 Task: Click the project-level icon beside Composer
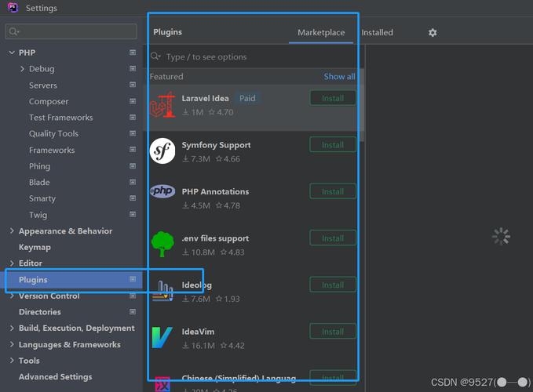[x=133, y=101]
